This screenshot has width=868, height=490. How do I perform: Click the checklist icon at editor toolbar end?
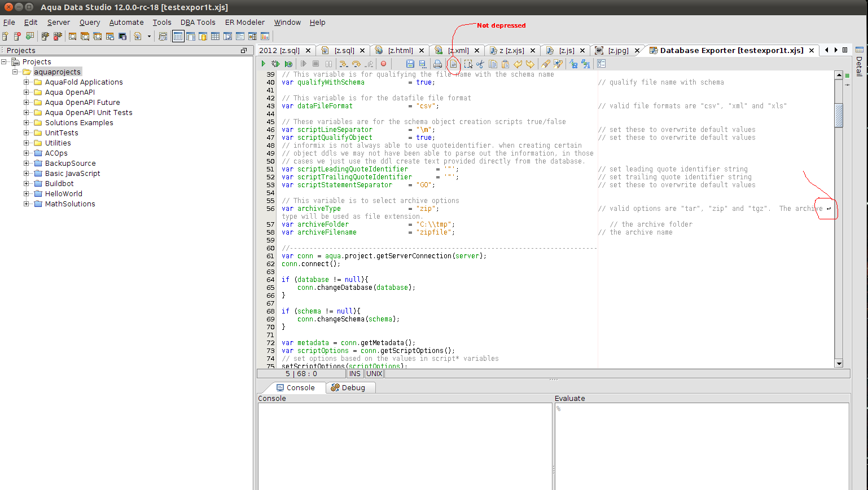(x=601, y=64)
